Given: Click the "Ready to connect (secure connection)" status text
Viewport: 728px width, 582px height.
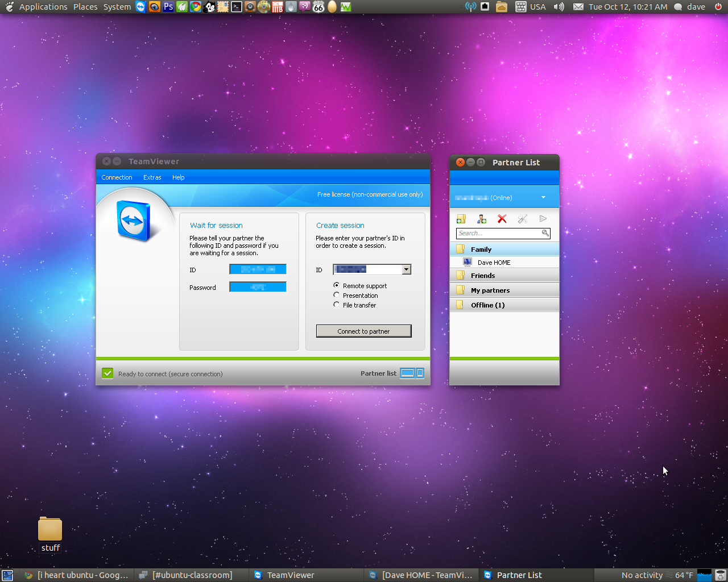Looking at the screenshot, I should (x=170, y=374).
